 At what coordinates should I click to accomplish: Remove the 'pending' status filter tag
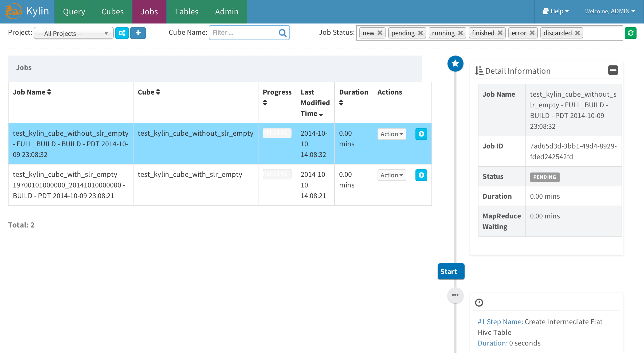(x=421, y=33)
